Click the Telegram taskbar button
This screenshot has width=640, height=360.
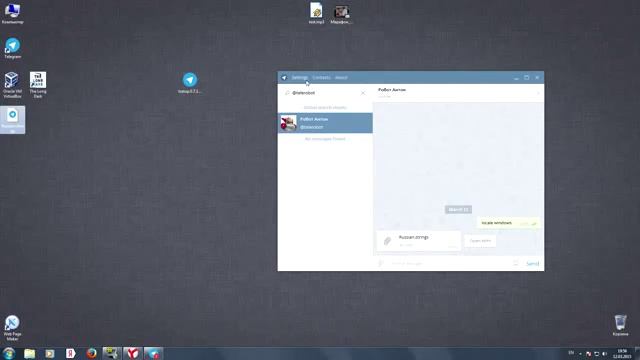click(153, 353)
